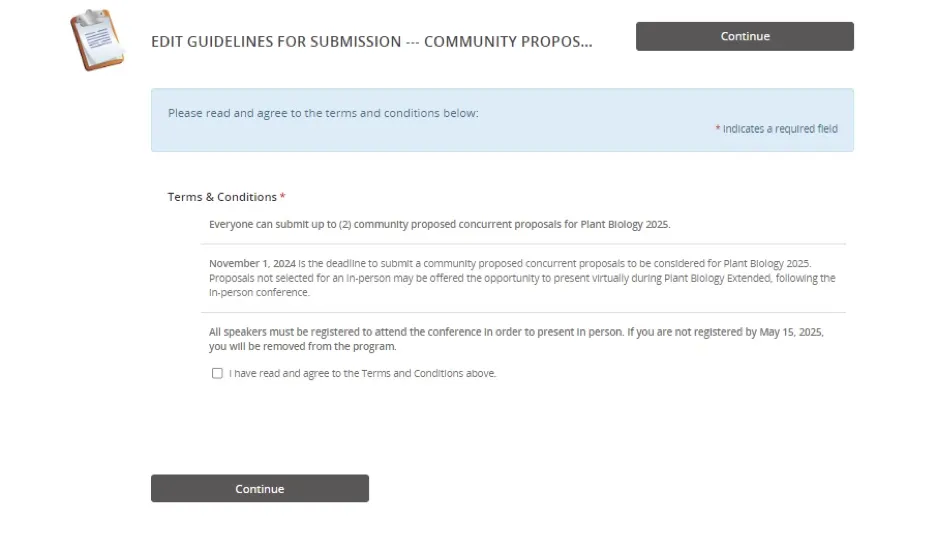Click the red asterisk beside Terms & Conditions
Image resolution: width=936 pixels, height=548 pixels.
point(282,196)
